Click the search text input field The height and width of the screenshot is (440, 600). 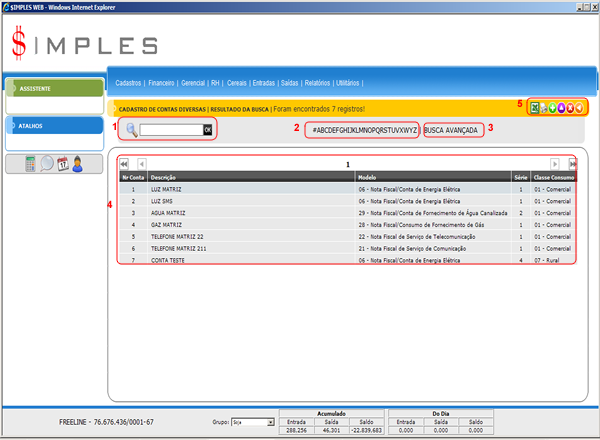[171, 130]
